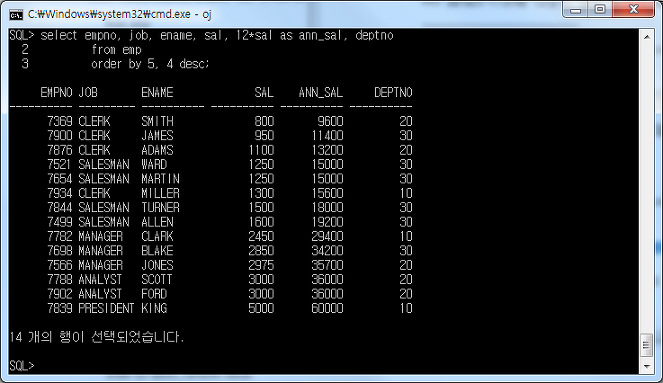This screenshot has width=663, height=383.
Task: Minimize the cmd.exe window
Action: 575,9
